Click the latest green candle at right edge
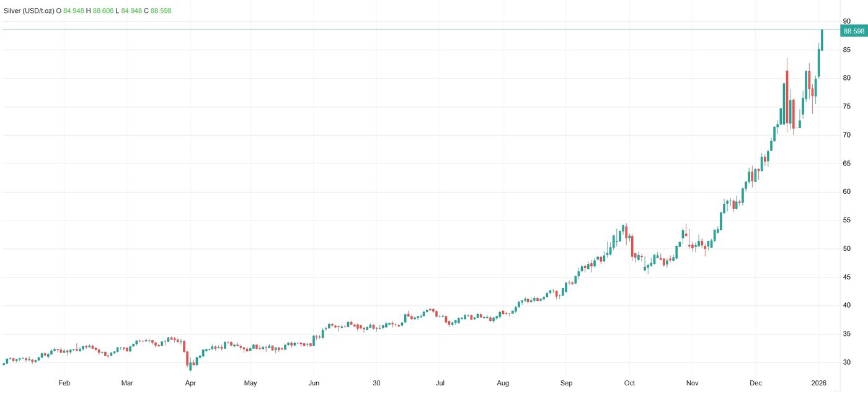This screenshot has height=394, width=868. (822, 40)
